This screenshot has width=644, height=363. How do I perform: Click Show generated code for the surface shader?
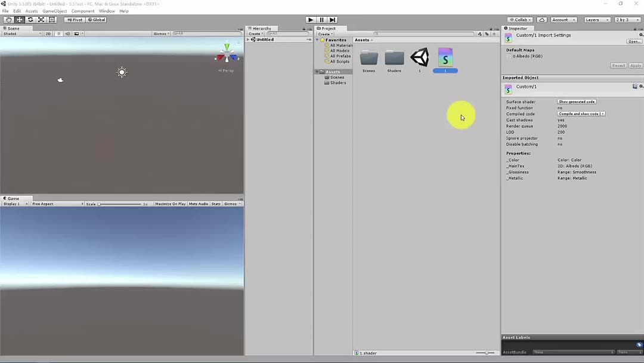point(577,101)
